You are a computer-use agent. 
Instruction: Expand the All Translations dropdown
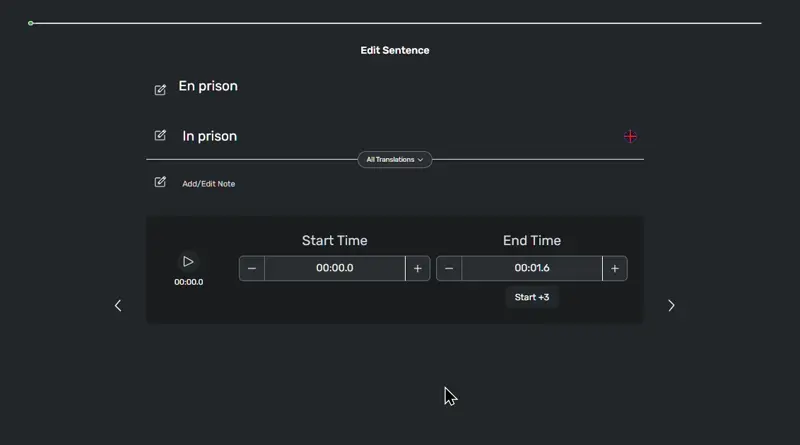[395, 159]
